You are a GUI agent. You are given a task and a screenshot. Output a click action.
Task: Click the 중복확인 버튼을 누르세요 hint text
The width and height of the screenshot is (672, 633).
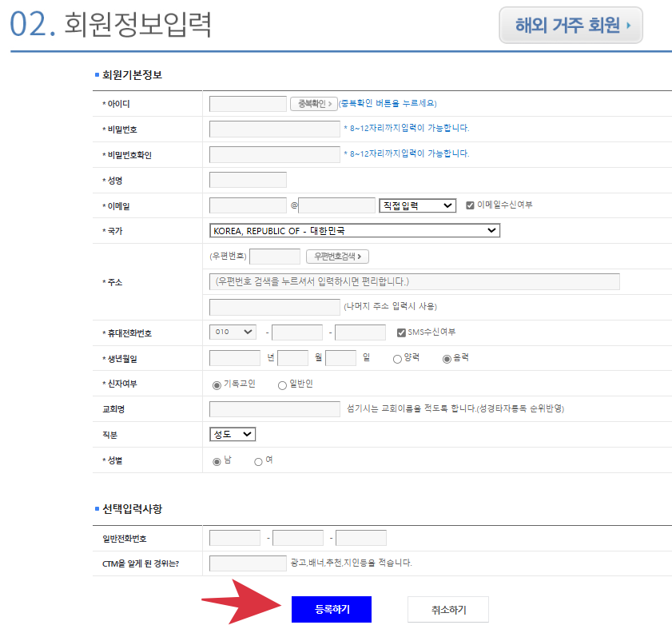(x=388, y=103)
